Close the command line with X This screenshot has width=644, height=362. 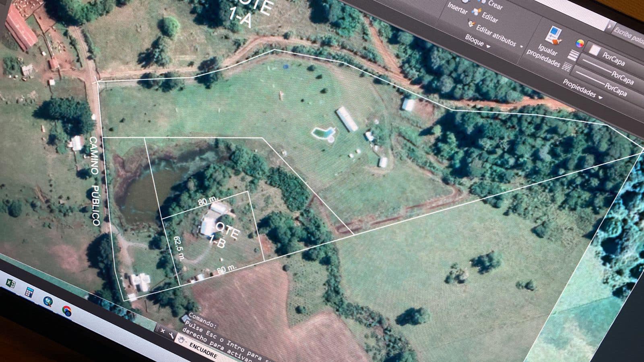pos(163,331)
